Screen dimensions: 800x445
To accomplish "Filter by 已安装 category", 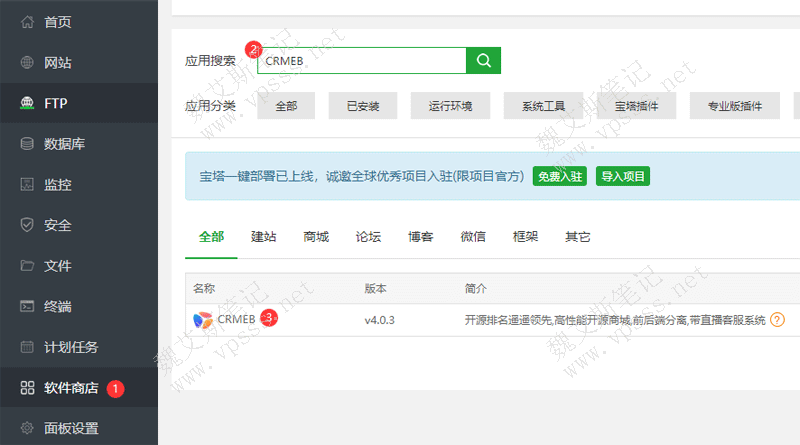I will 363,106.
